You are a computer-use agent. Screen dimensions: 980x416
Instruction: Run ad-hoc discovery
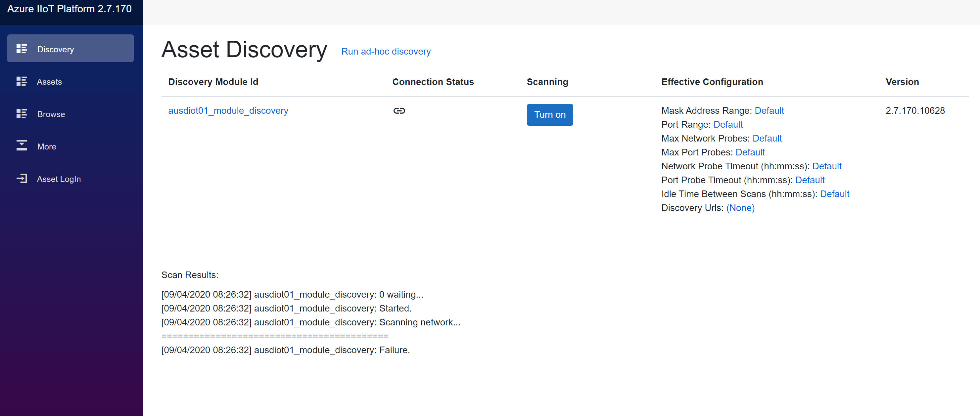[386, 51]
